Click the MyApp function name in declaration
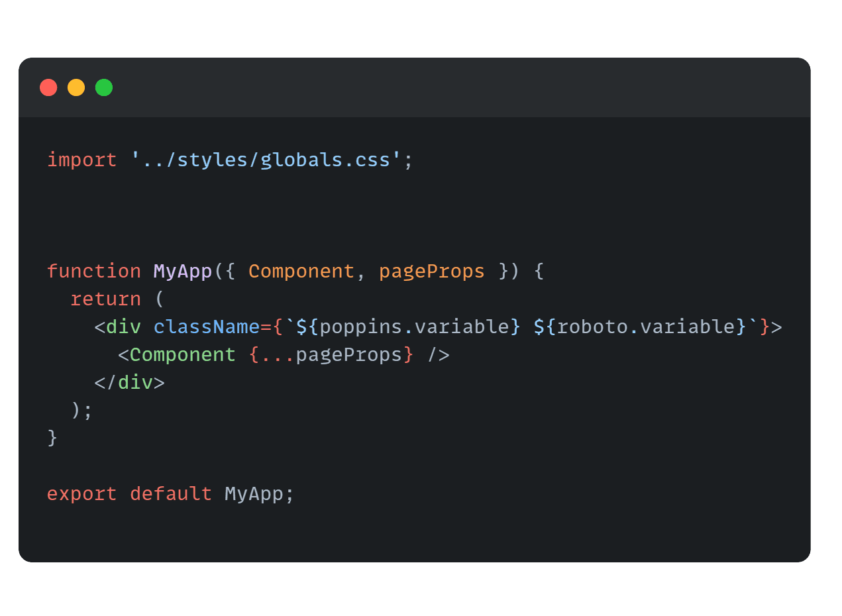This screenshot has width=842, height=616. click(x=183, y=271)
